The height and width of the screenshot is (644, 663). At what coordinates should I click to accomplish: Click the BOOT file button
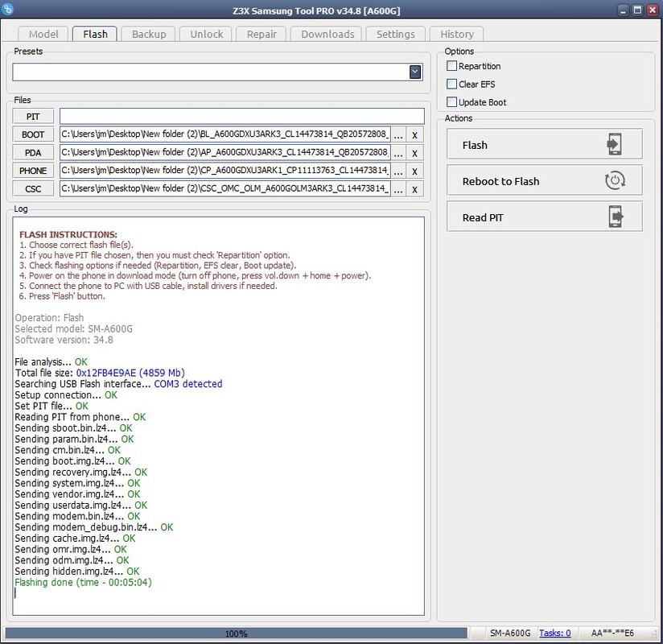pos(33,134)
